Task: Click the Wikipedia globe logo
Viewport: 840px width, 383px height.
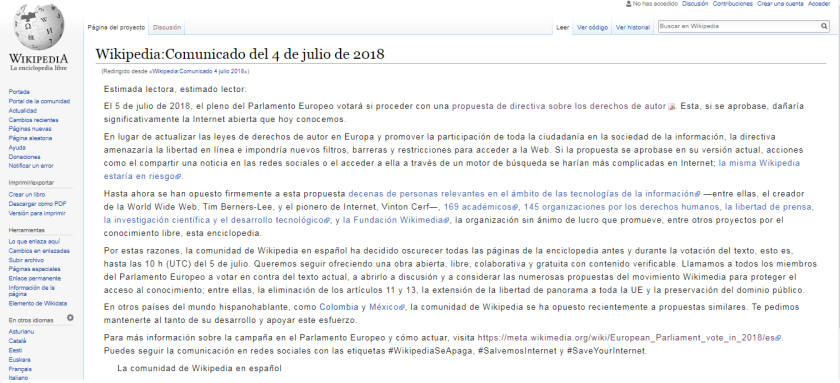Action: (x=39, y=27)
